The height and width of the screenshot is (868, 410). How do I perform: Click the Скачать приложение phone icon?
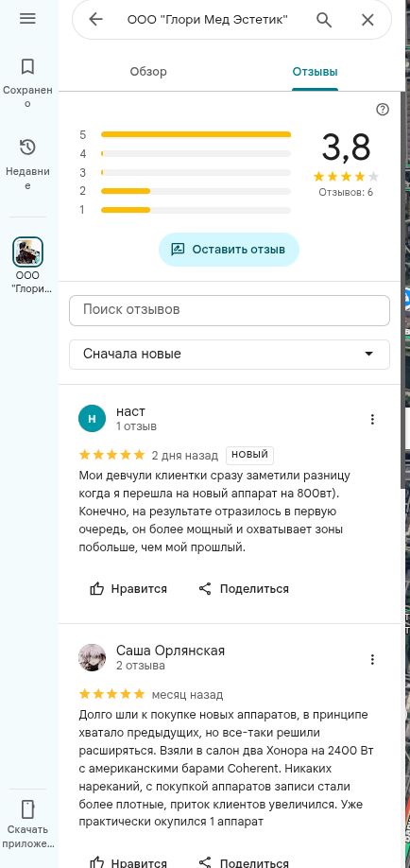pos(27,809)
